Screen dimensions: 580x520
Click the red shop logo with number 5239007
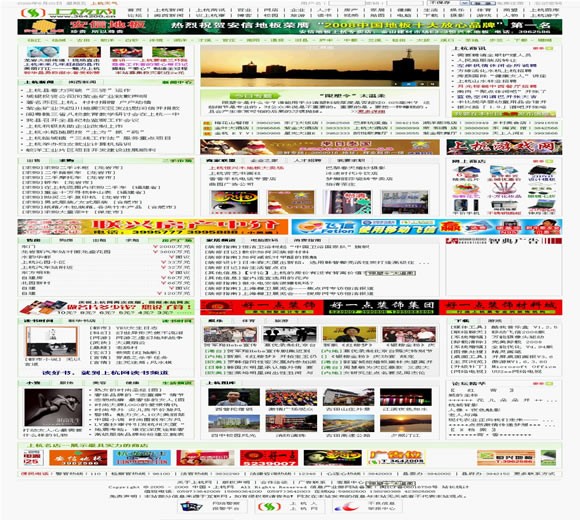(x=269, y=458)
